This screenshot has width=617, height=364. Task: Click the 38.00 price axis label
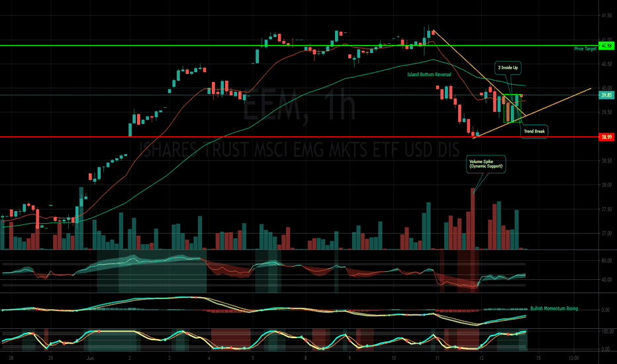pos(606,185)
